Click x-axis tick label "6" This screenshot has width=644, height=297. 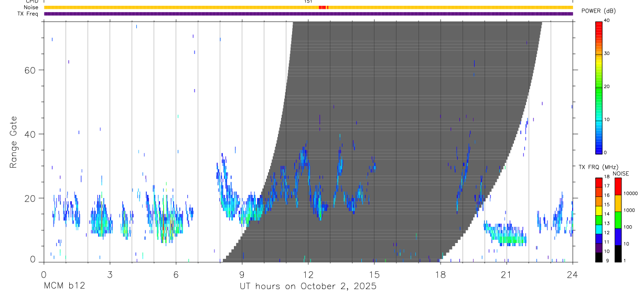(x=176, y=274)
